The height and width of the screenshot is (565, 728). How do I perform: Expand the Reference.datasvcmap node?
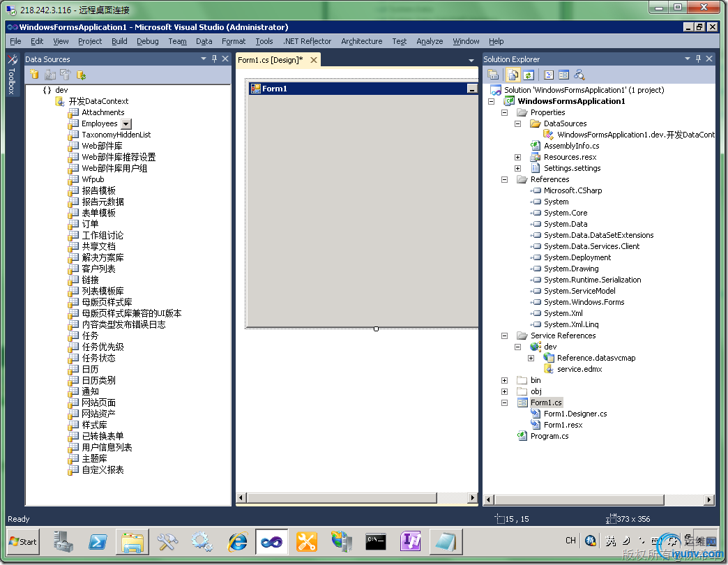coord(531,358)
